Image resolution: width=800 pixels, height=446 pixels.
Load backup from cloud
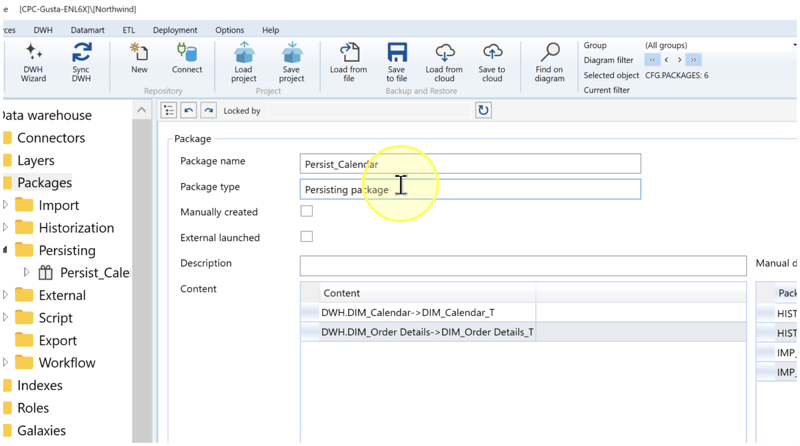click(x=444, y=62)
